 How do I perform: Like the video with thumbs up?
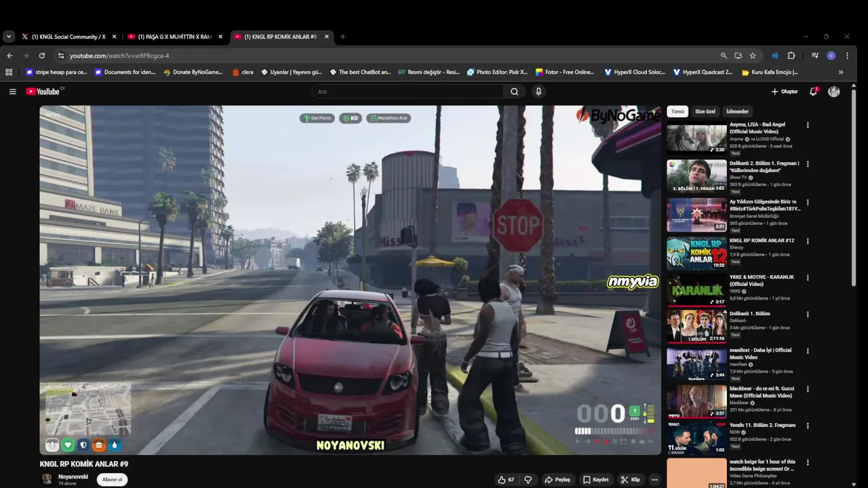click(506, 479)
